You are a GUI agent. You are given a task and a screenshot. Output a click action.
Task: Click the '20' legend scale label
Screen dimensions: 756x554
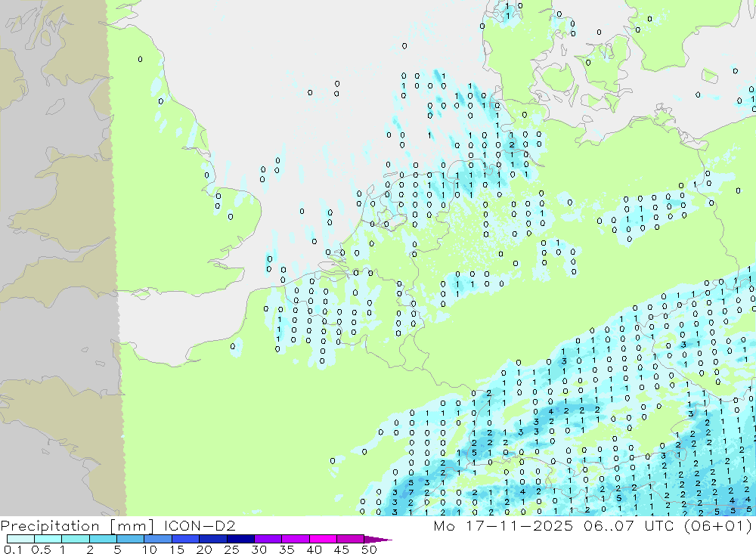204,549
